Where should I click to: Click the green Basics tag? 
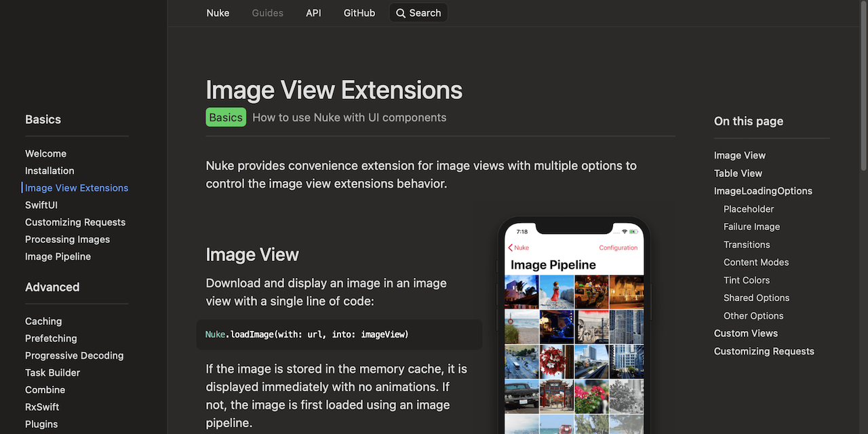point(226,117)
